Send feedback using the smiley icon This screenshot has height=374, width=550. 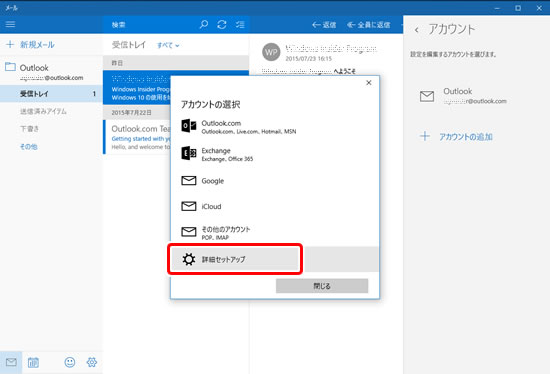point(70,362)
